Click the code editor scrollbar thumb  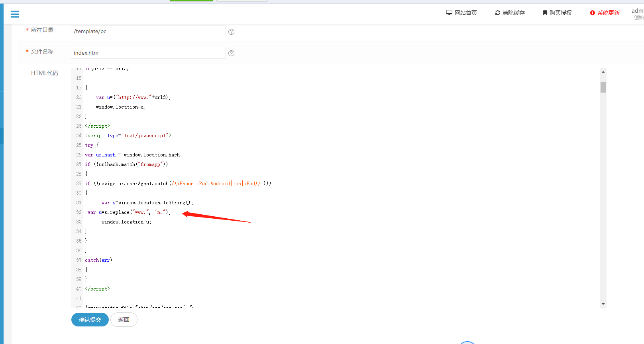(603, 87)
